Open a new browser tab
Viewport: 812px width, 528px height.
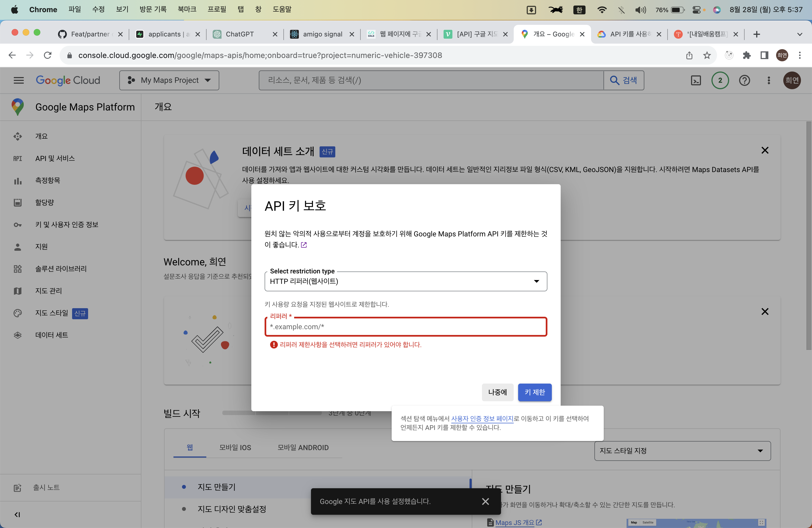coord(756,34)
